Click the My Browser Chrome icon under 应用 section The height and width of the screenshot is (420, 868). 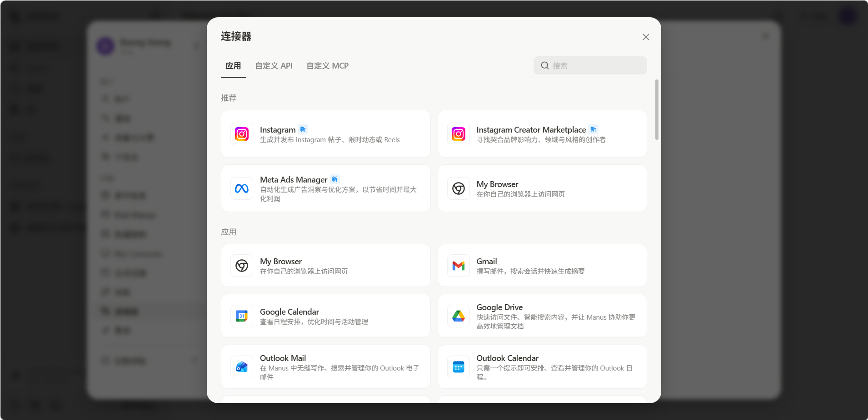242,266
